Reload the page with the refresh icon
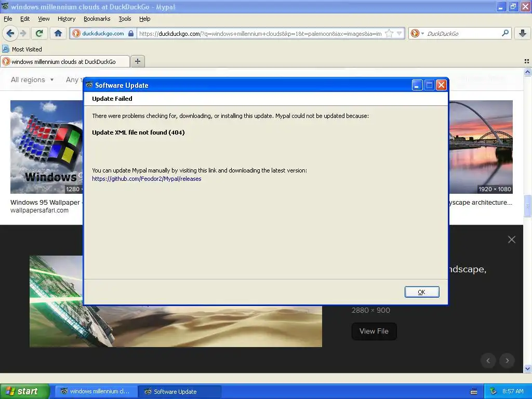Screen dimensions: 532x399 [x=39, y=33]
